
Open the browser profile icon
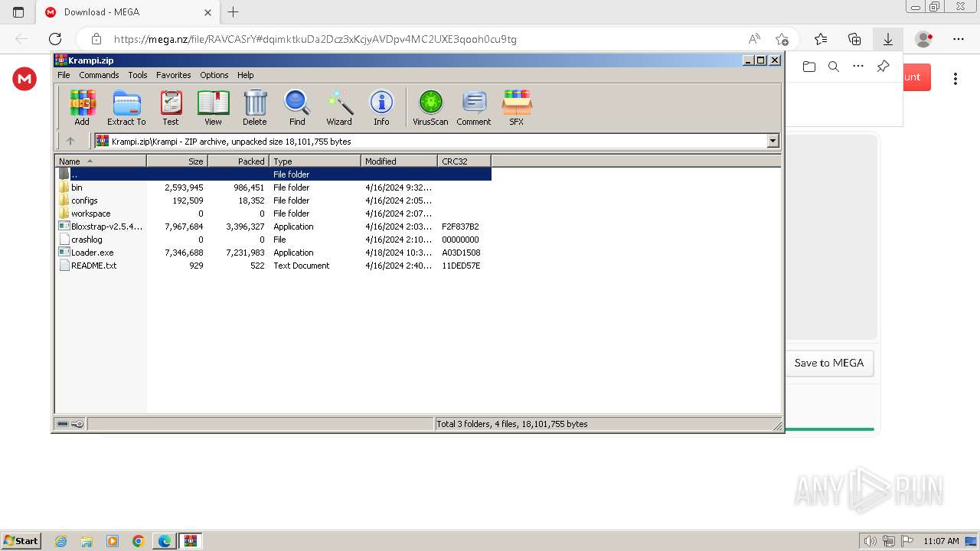(924, 39)
